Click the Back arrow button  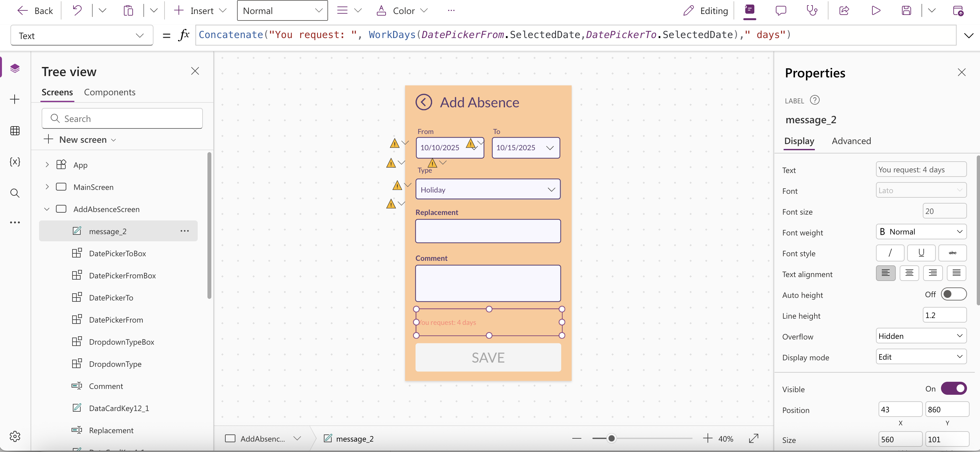click(34, 11)
